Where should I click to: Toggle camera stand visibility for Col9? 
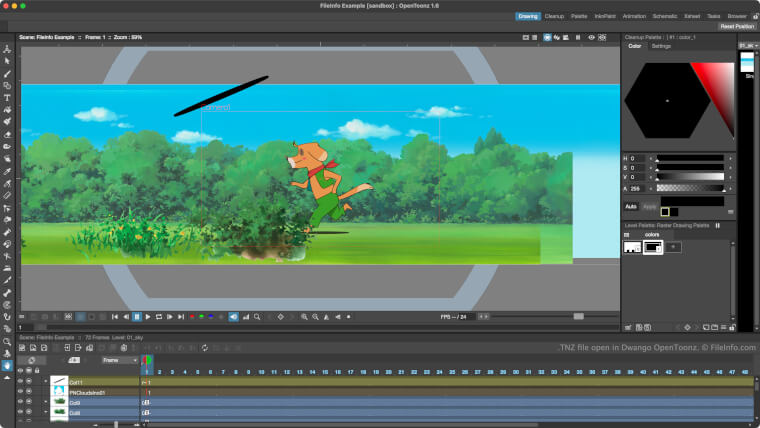coord(29,402)
